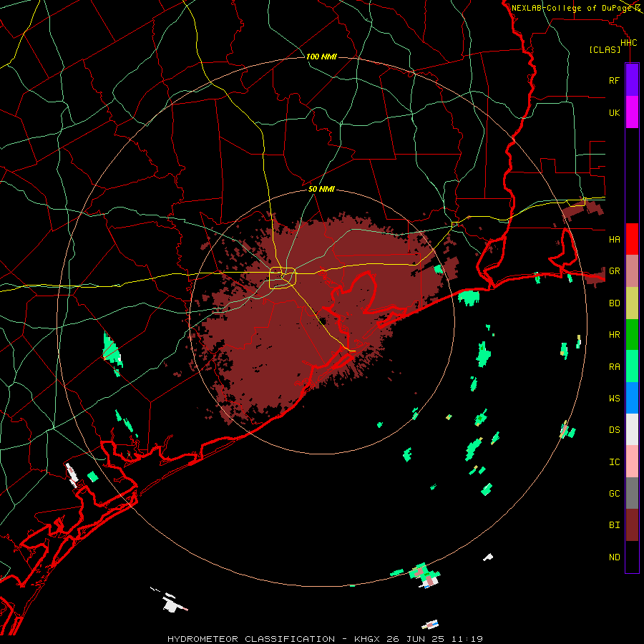The width and height of the screenshot is (644, 644).
Task: Click the 'BI' legend label
Action: pyautogui.click(x=614, y=525)
